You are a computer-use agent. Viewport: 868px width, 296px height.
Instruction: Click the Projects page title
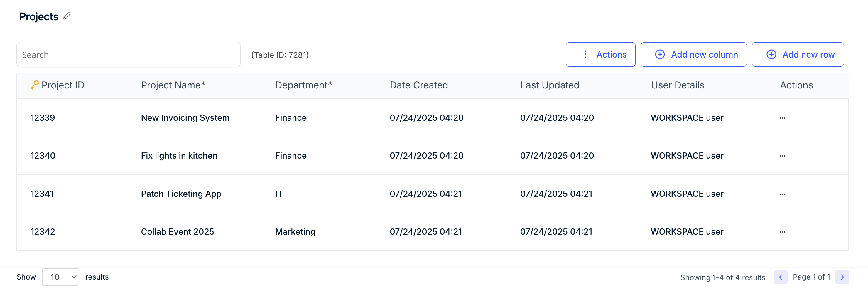pyautogui.click(x=39, y=16)
